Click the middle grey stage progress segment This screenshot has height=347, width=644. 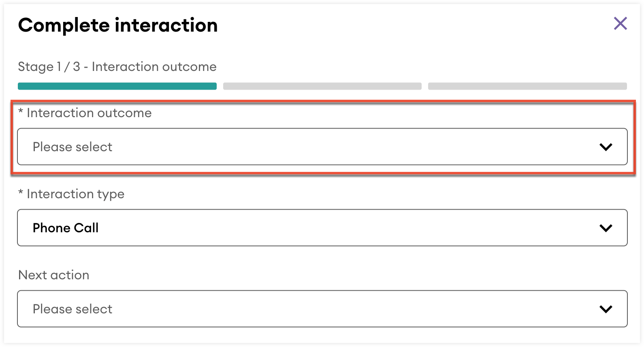322,86
